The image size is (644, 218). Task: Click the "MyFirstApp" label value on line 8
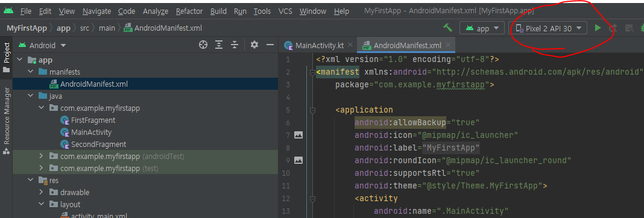coord(452,148)
